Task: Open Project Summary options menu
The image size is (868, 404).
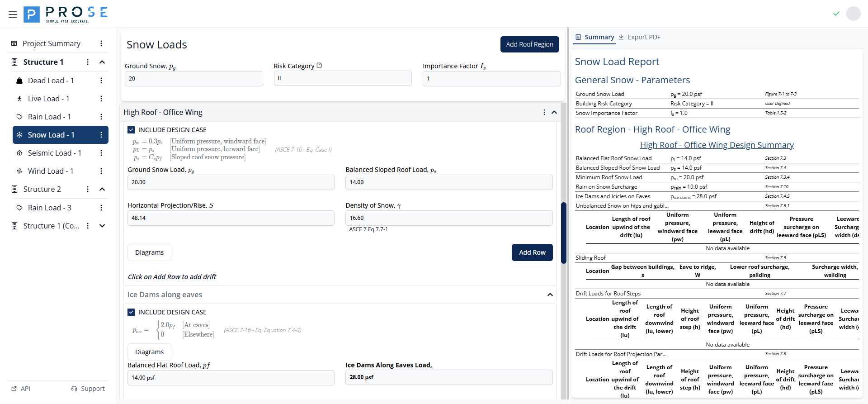Action: pyautogui.click(x=101, y=43)
